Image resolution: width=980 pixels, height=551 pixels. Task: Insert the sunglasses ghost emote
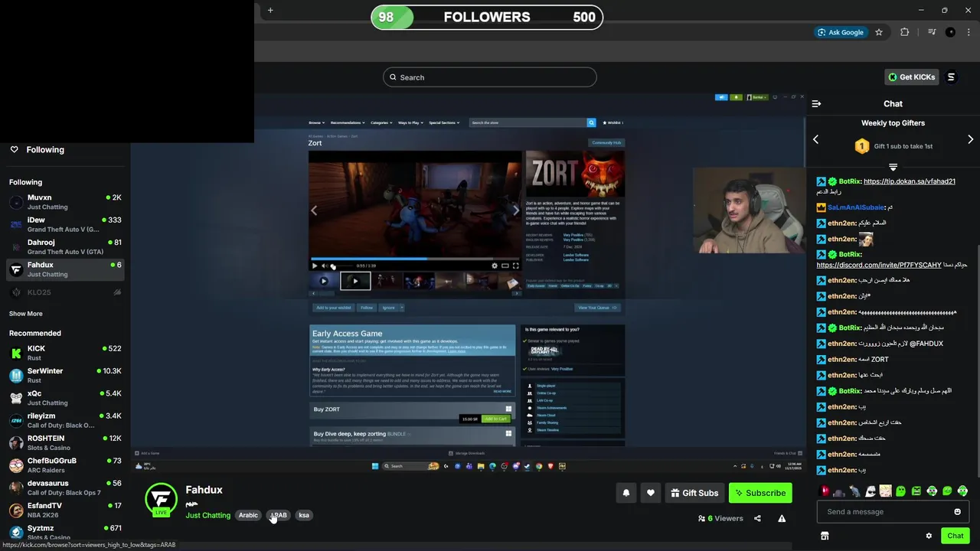tap(871, 491)
